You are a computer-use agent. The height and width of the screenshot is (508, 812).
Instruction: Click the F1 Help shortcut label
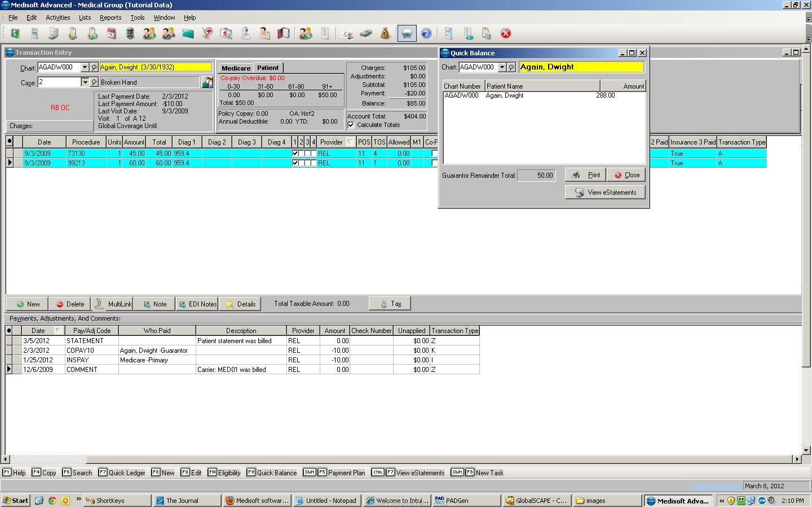(x=14, y=472)
